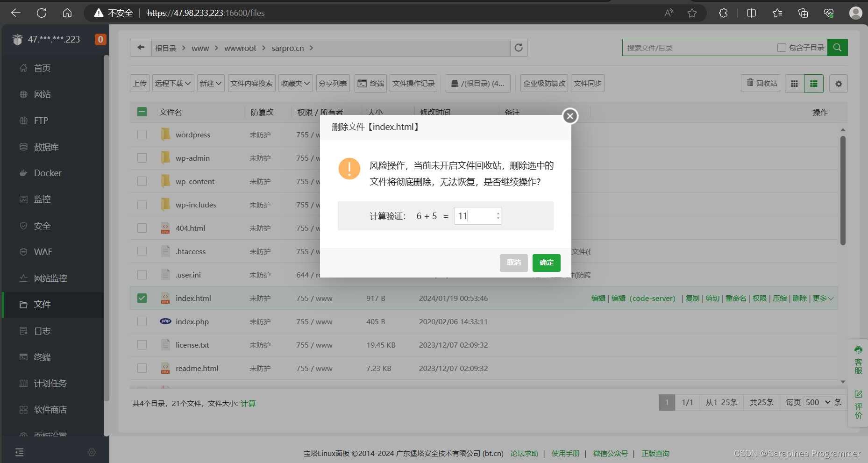The image size is (868, 463).
Task: Open the Recycle Bin (回收站)
Action: [761, 83]
